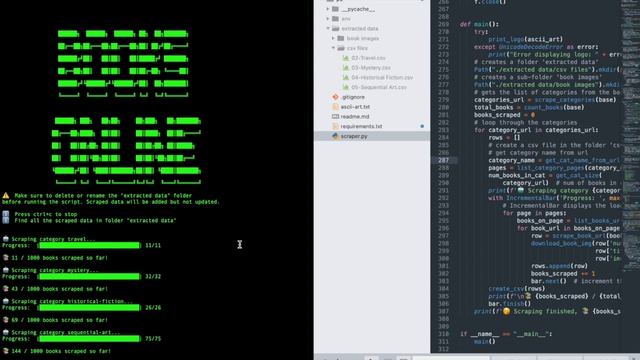Click '144 / 1000 books scraped so far!'

point(61,351)
